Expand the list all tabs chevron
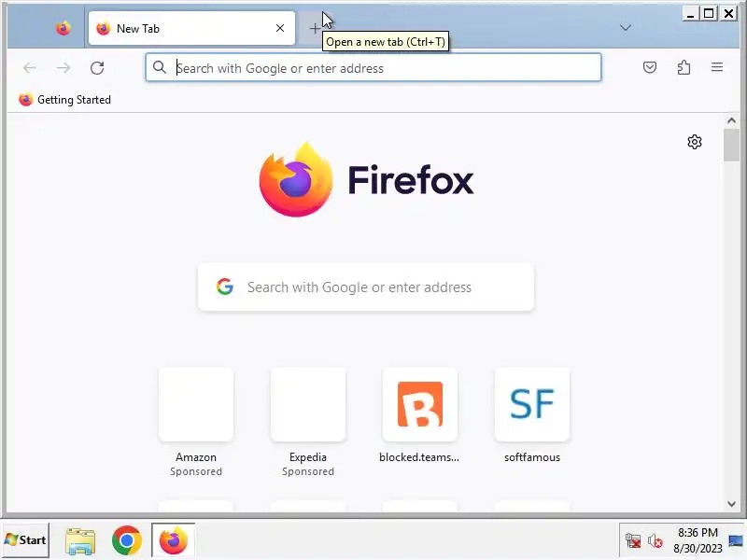 625,28
